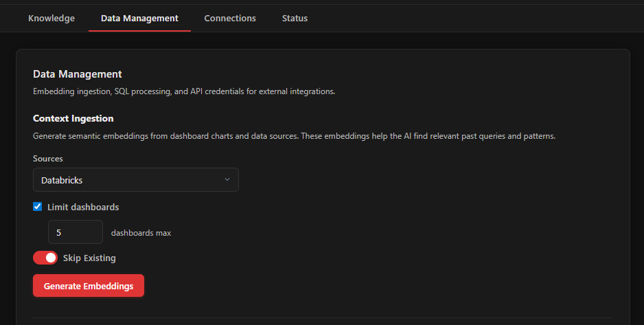644x325 pixels.
Task: Click the 'Generate semantic embeddings' description text
Action: point(294,136)
